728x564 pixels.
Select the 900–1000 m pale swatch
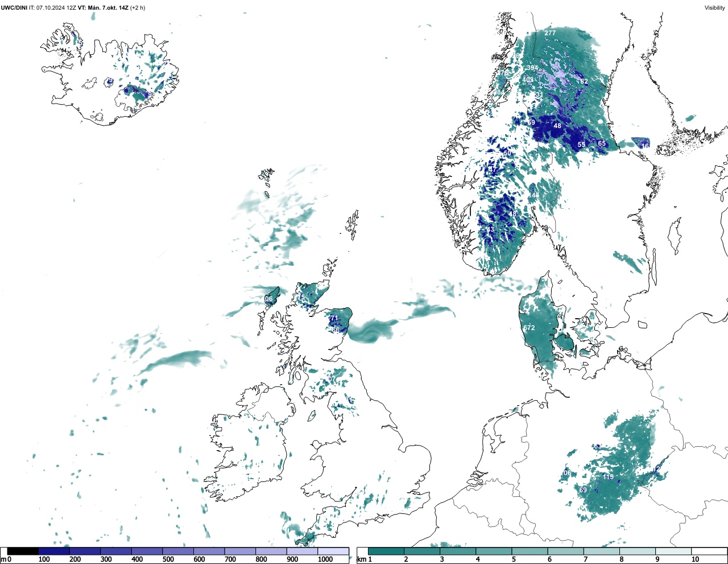(x=302, y=551)
